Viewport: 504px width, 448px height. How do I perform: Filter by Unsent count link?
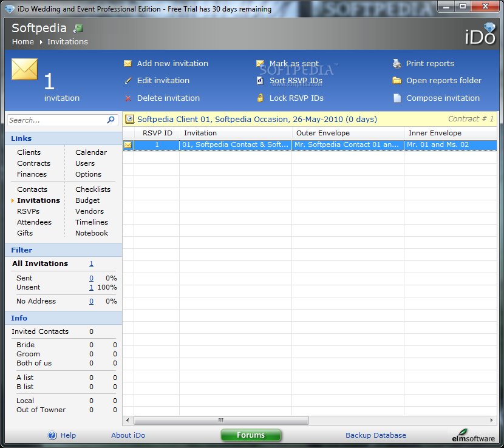click(x=91, y=288)
